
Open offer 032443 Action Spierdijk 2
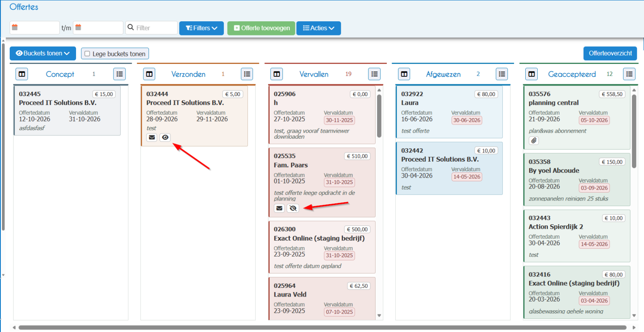[577, 236]
